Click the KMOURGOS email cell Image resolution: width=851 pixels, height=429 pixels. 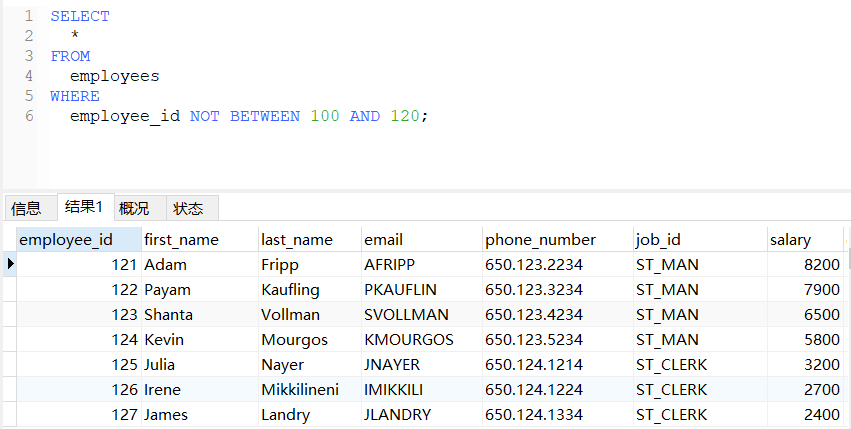pos(408,340)
